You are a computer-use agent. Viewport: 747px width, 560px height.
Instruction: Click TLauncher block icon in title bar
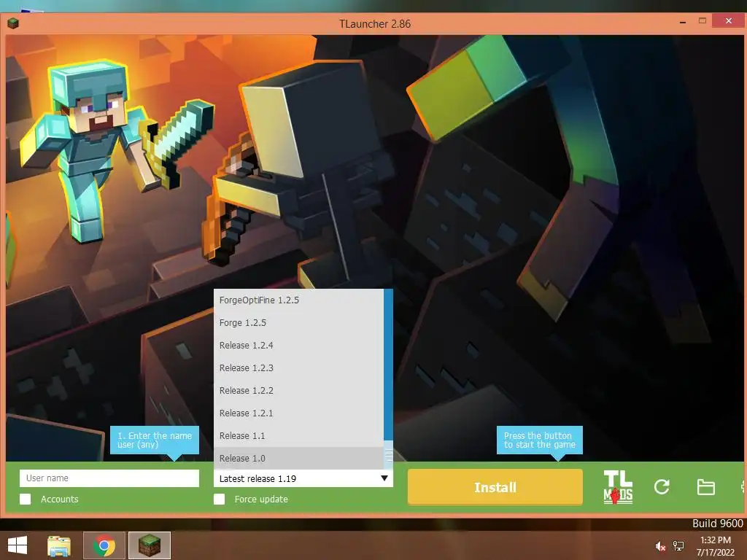click(x=13, y=23)
